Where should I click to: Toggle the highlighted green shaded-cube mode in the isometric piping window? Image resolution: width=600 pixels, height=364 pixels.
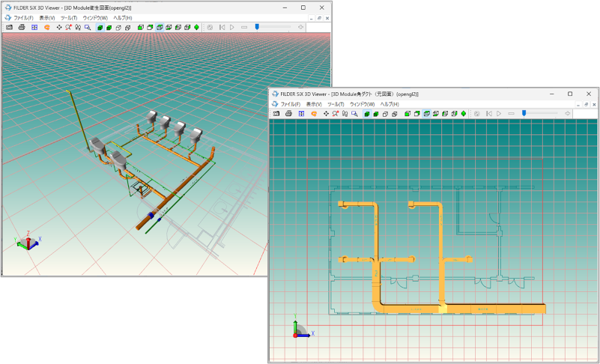[100, 27]
